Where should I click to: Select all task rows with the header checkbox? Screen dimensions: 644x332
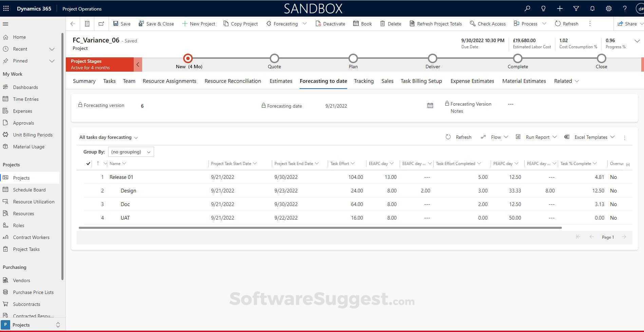tap(88, 163)
